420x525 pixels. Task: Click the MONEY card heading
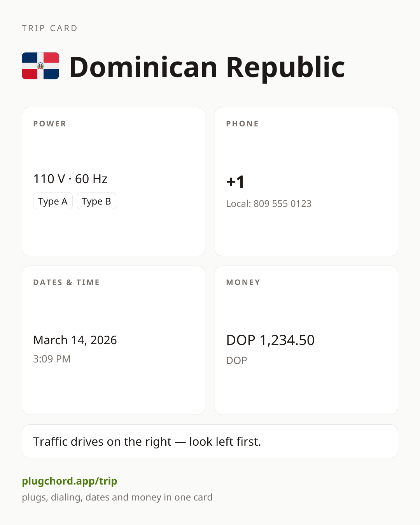tap(243, 282)
